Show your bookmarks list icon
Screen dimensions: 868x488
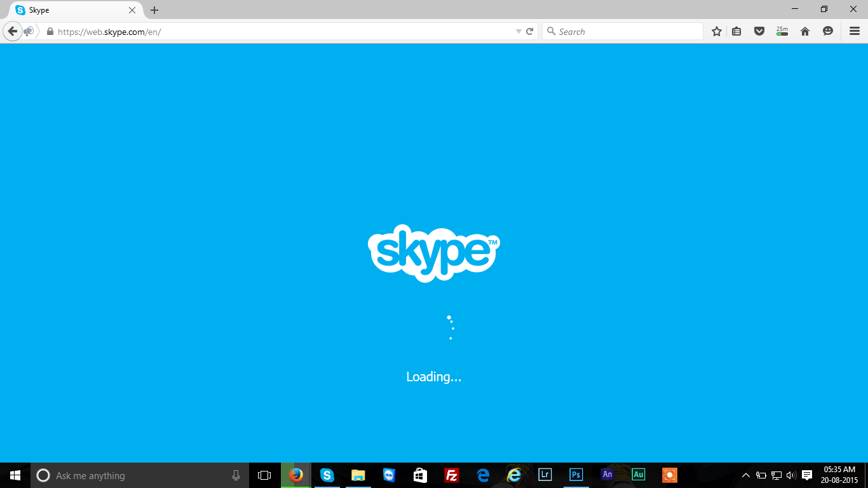pyautogui.click(x=736, y=31)
